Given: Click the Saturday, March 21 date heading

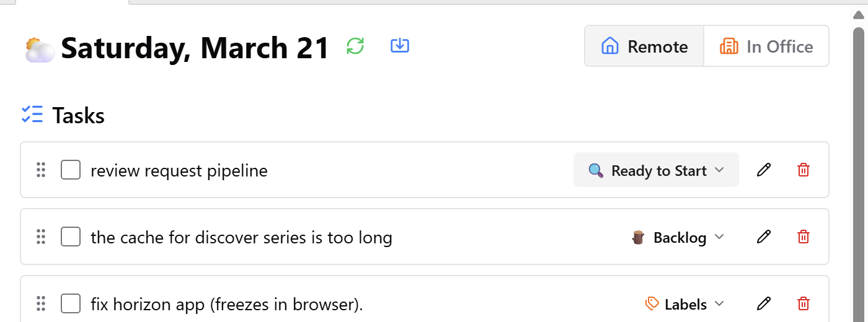Looking at the screenshot, I should tap(195, 48).
